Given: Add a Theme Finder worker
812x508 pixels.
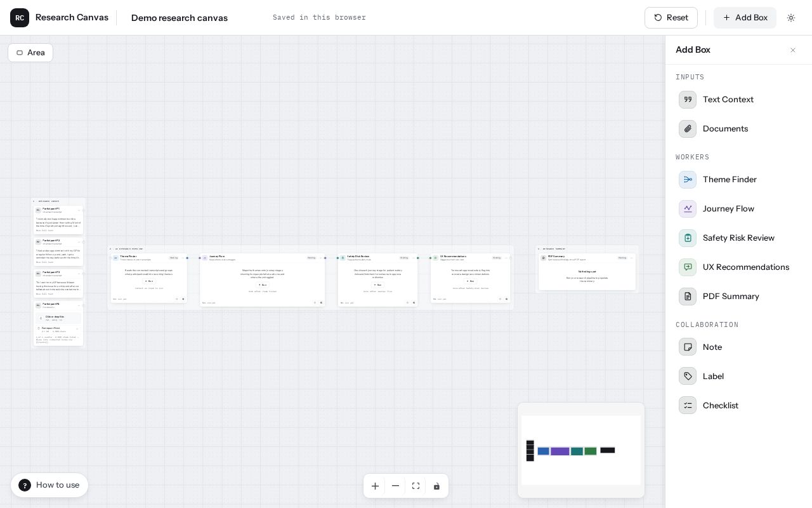Looking at the screenshot, I should pos(738,180).
